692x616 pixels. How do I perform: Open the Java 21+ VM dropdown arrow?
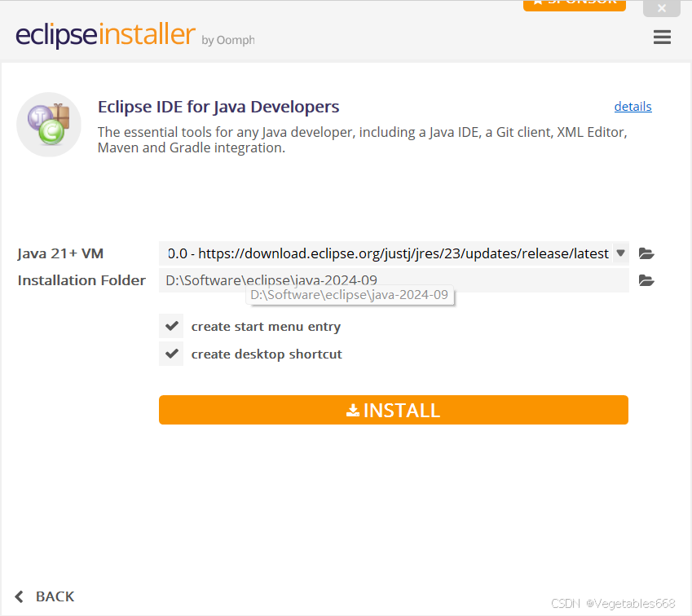tap(620, 253)
